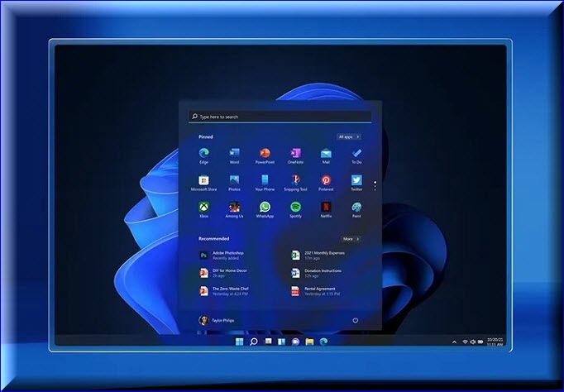This screenshot has width=564, height=392.
Task: Click the Type here to search field
Action: [280, 117]
